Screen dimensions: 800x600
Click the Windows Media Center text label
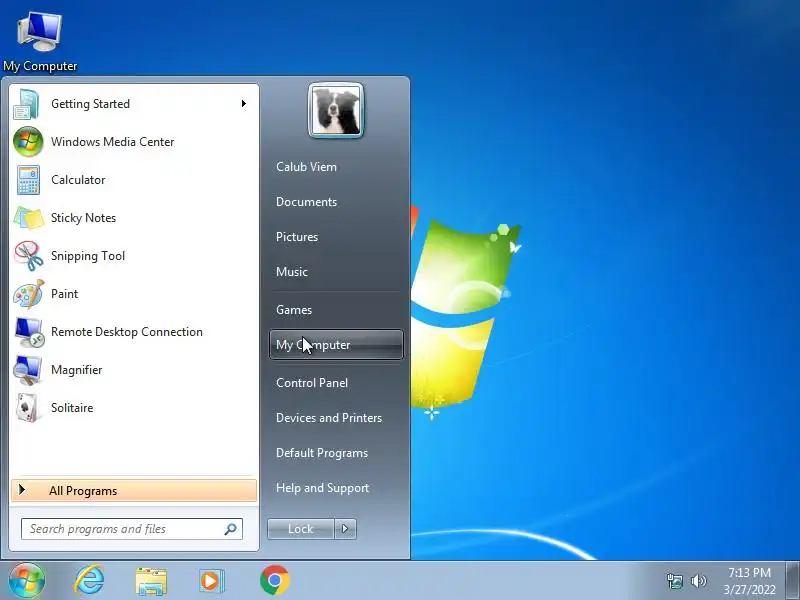[113, 142]
